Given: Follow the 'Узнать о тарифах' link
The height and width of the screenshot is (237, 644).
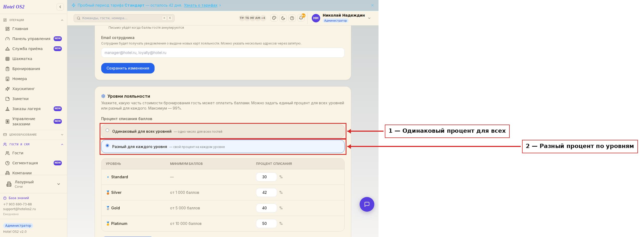Looking at the screenshot, I should [x=201, y=5].
